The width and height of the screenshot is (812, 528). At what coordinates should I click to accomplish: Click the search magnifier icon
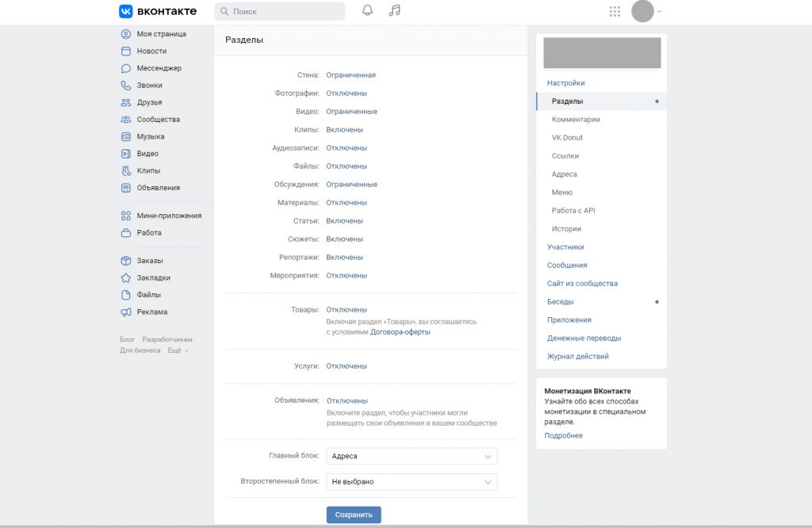point(224,11)
